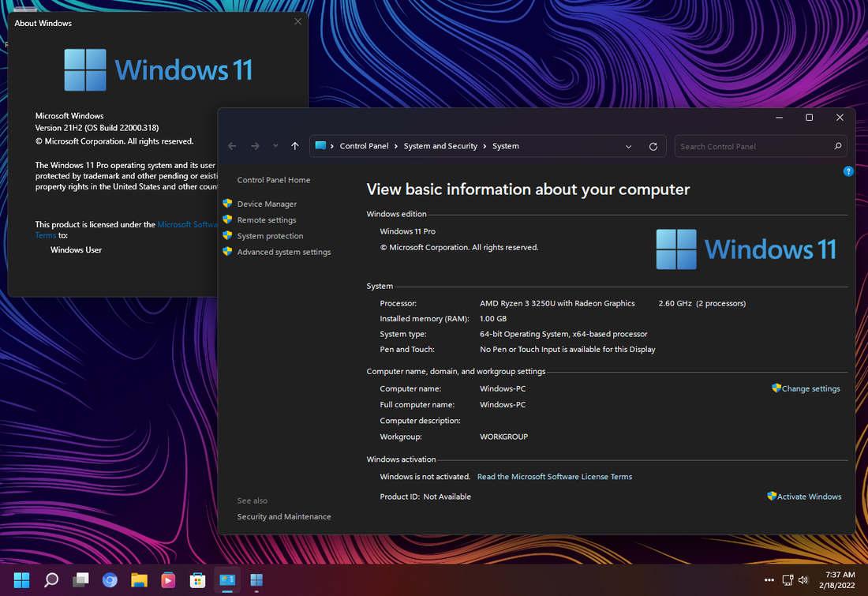Open Microsoft Store from the taskbar
Screen dimensions: 868x596
pyautogui.click(x=197, y=580)
